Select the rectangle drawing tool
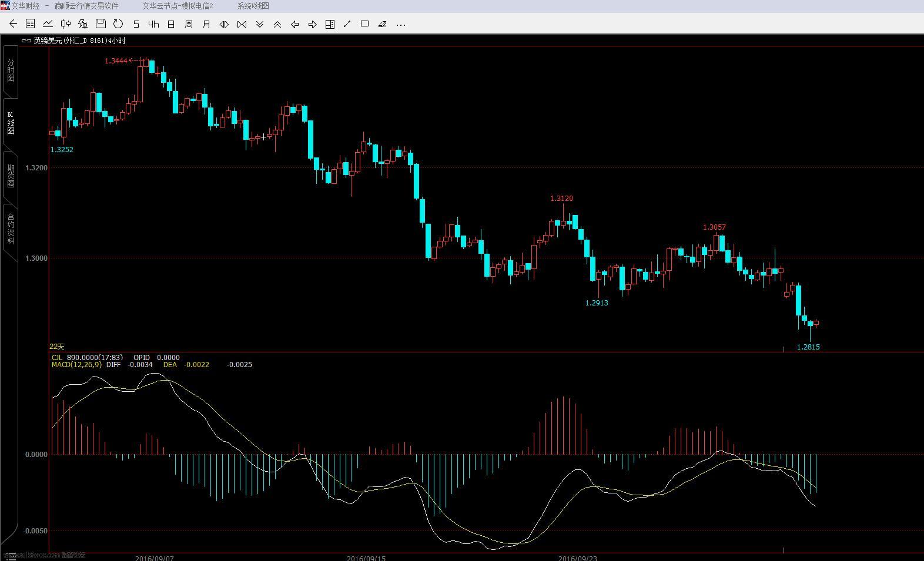Viewport: 924px width, 561px height. (x=365, y=24)
